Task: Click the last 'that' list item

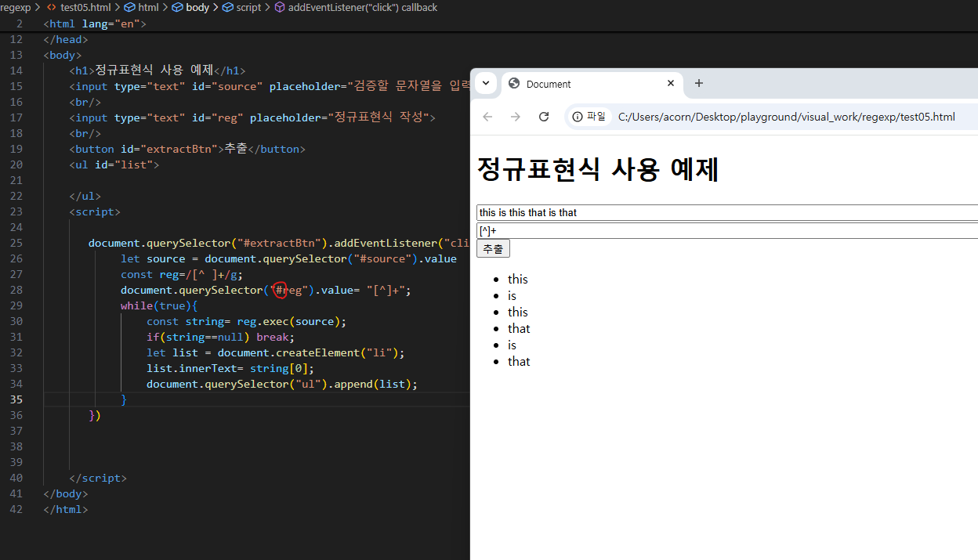Action: pos(519,361)
